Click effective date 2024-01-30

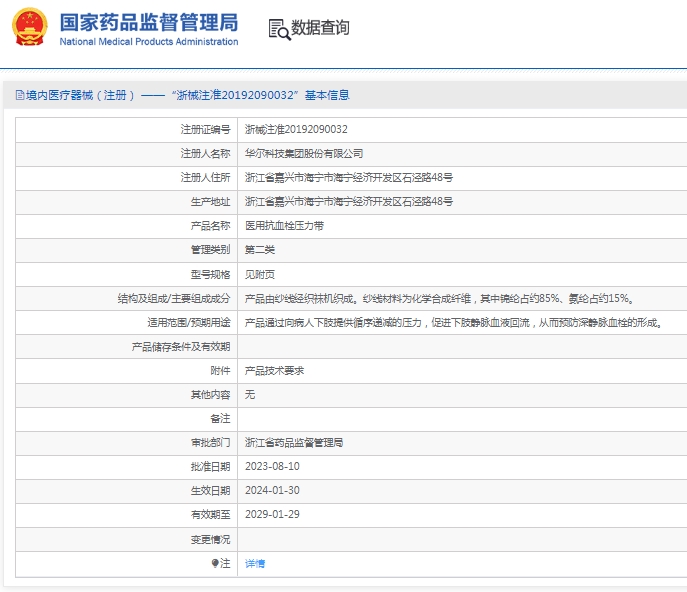click(272, 490)
